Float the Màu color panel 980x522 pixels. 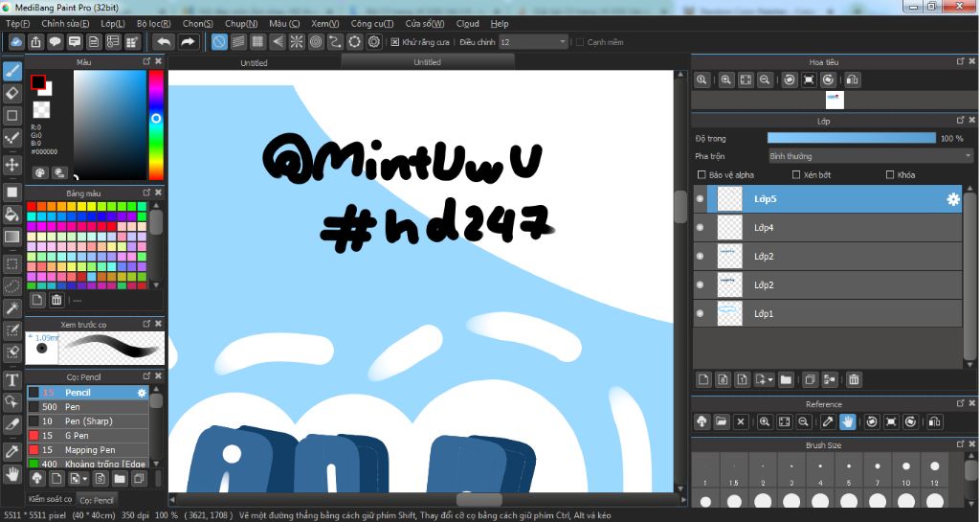[146, 61]
